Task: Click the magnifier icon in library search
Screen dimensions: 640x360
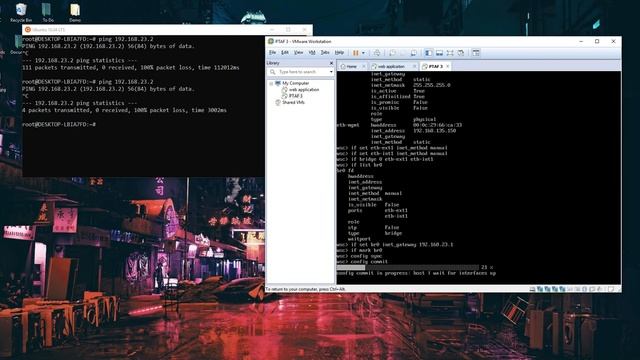Action: [273, 72]
